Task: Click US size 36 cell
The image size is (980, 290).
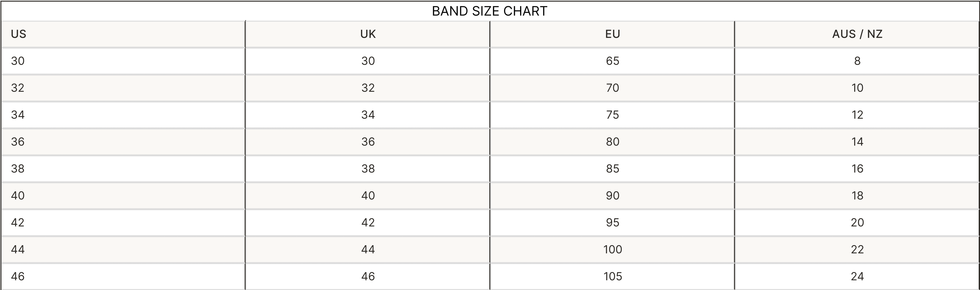Action: 18,142
